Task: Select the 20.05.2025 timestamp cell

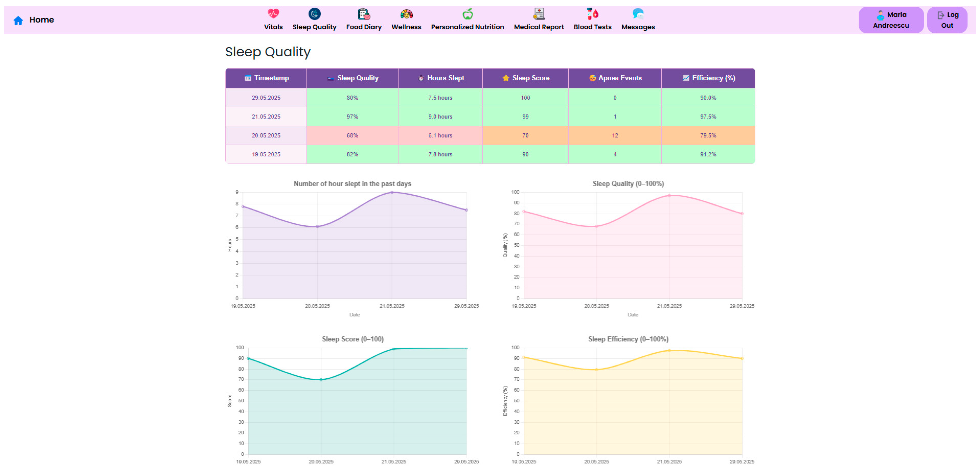Action: 266,135
